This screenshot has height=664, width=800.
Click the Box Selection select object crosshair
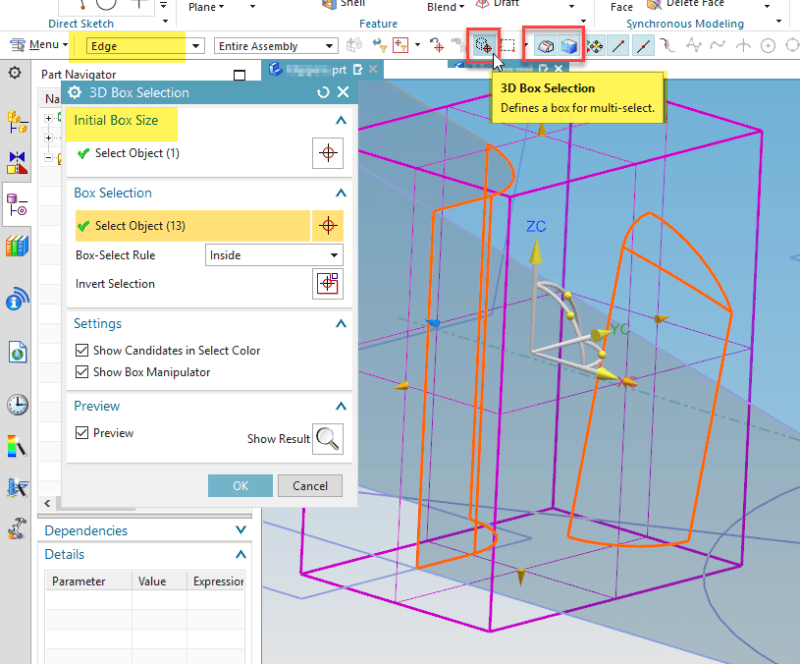click(328, 226)
